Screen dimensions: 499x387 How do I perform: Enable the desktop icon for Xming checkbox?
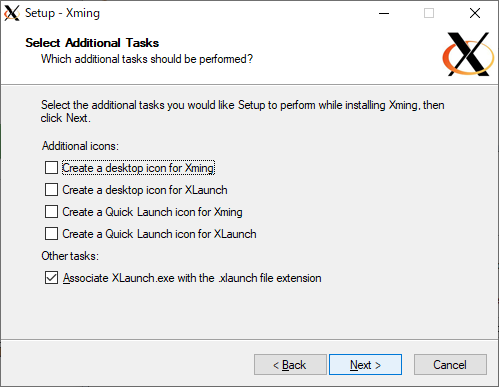coord(51,168)
